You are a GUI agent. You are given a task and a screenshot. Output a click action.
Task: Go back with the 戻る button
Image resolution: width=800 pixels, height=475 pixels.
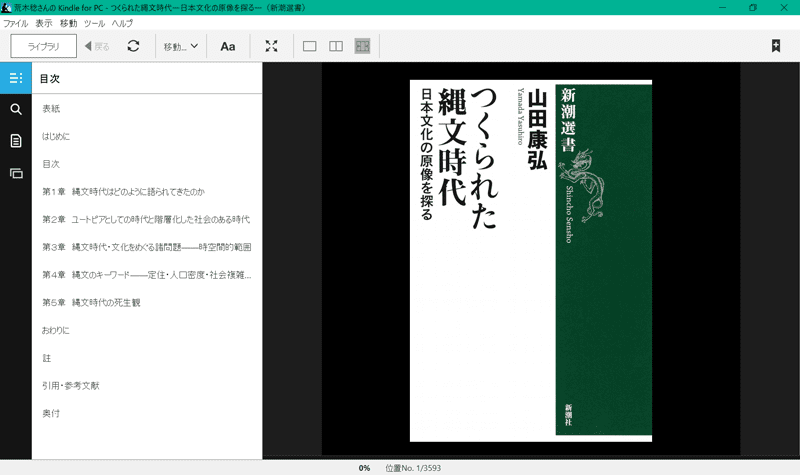pos(97,46)
